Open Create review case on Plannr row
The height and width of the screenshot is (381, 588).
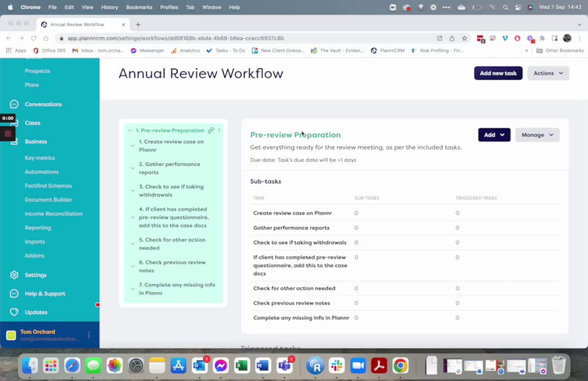click(404, 213)
